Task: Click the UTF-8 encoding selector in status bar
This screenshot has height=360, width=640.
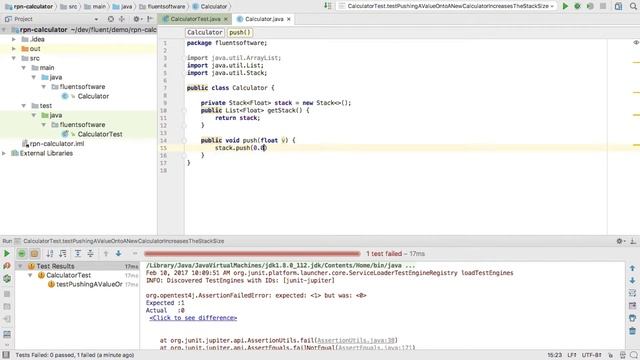Action: pos(591,355)
